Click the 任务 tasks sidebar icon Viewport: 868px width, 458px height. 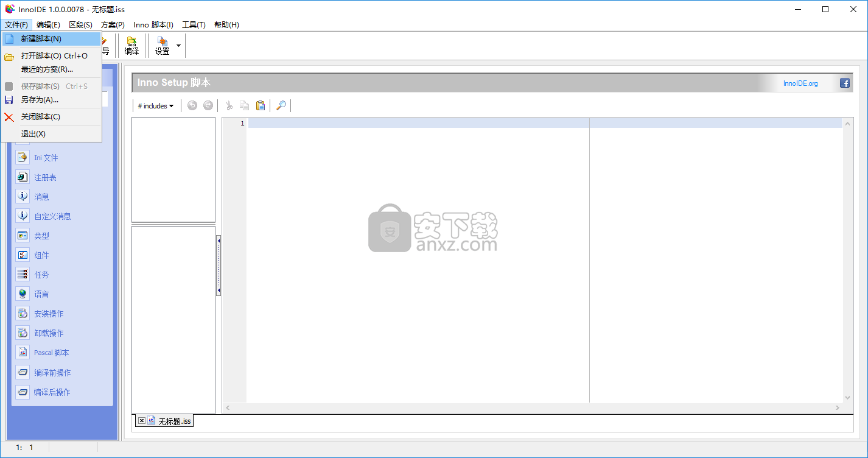click(23, 274)
